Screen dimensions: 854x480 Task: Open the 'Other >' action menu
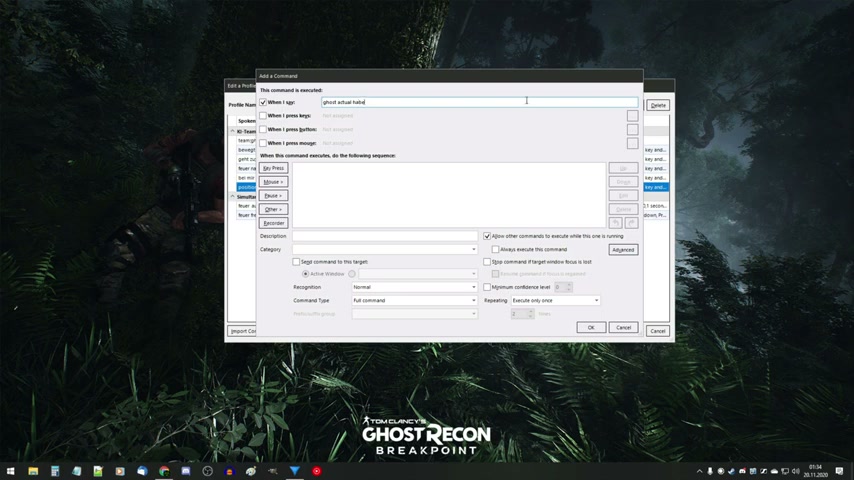tap(273, 209)
